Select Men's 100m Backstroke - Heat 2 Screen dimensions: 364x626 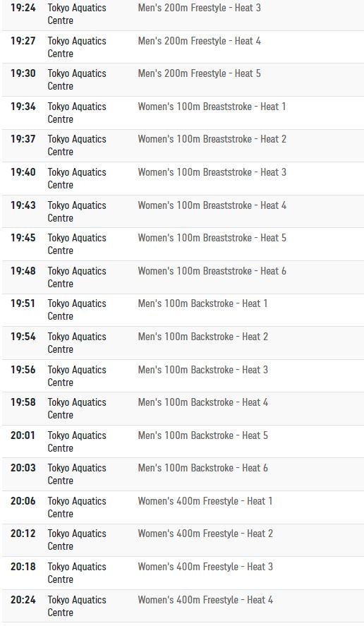click(x=202, y=337)
